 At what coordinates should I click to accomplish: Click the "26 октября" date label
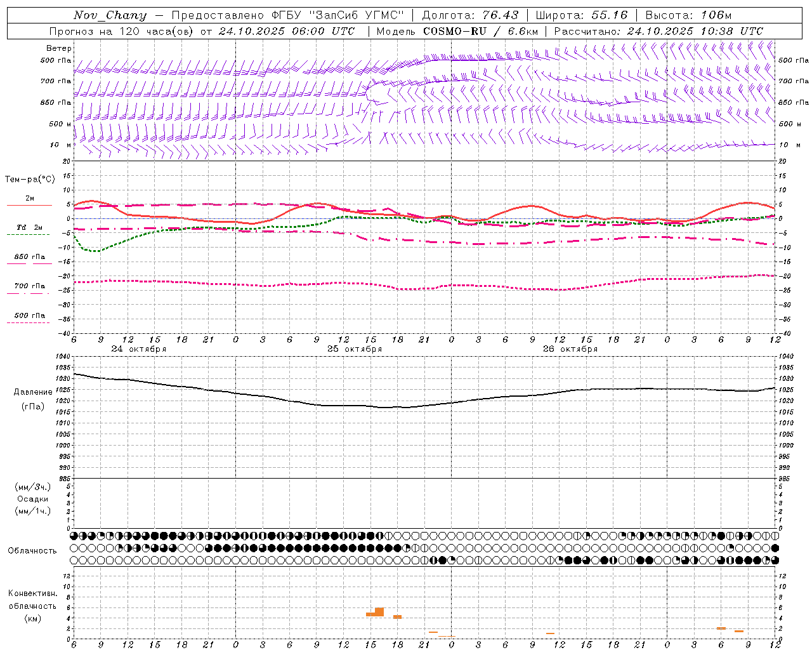pos(570,349)
